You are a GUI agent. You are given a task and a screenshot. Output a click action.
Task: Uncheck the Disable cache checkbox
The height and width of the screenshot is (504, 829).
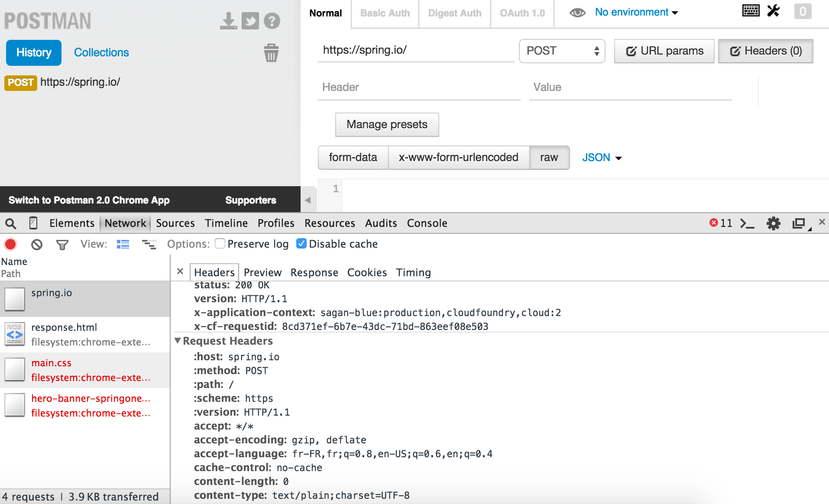point(301,244)
